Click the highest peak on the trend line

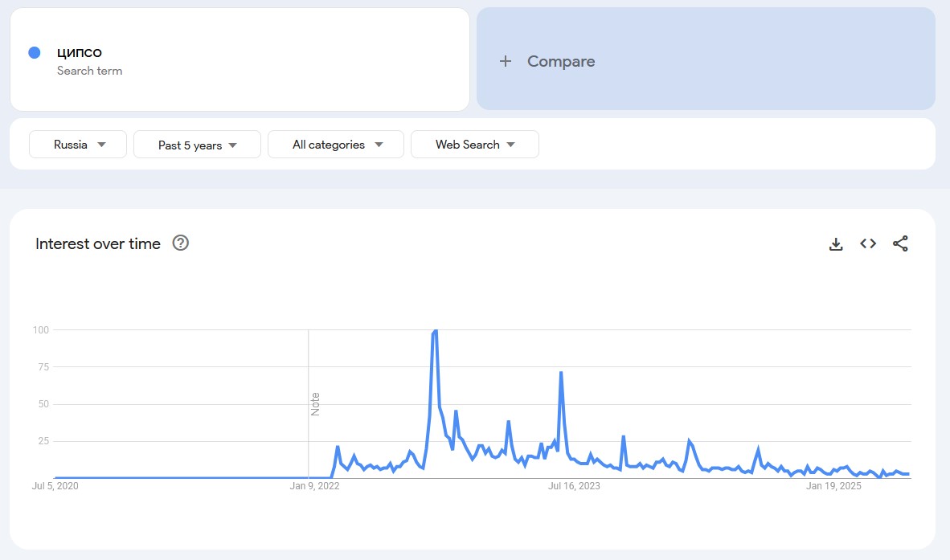[436, 330]
